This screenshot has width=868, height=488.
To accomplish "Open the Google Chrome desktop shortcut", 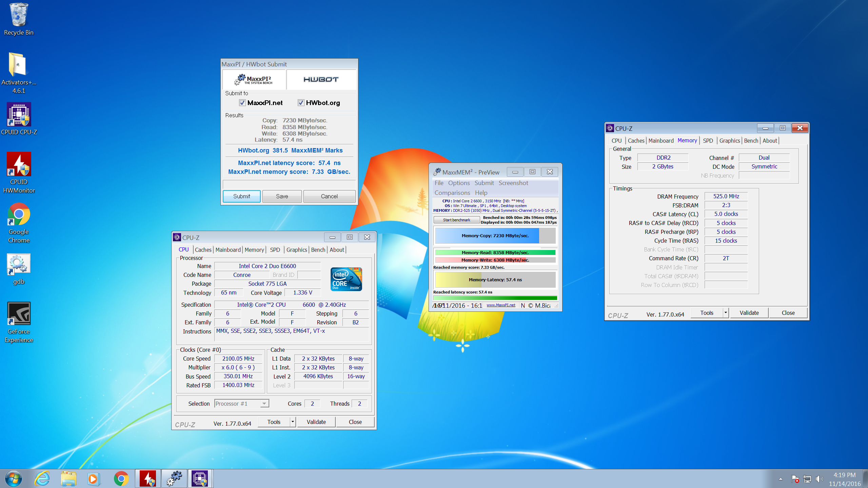I will click(19, 223).
